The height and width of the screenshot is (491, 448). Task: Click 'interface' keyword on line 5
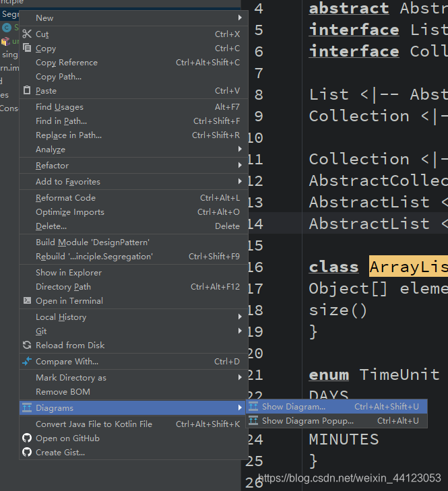[x=354, y=30]
